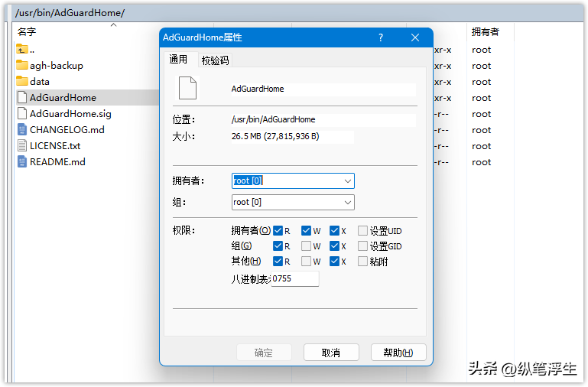Click the 确定 button
This screenshot has width=588, height=387.
(x=264, y=353)
